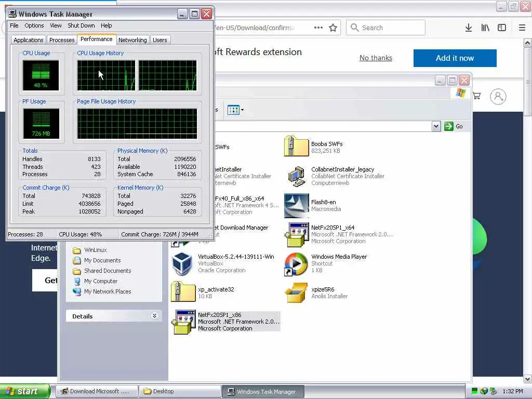Click the Go button in Explorer
Image resolution: width=532 pixels, height=399 pixels.
pyautogui.click(x=454, y=126)
